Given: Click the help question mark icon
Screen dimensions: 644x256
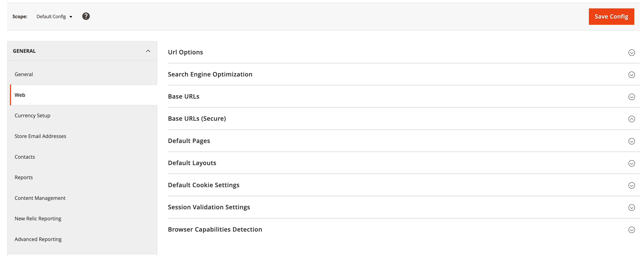Looking at the screenshot, I should (x=86, y=16).
